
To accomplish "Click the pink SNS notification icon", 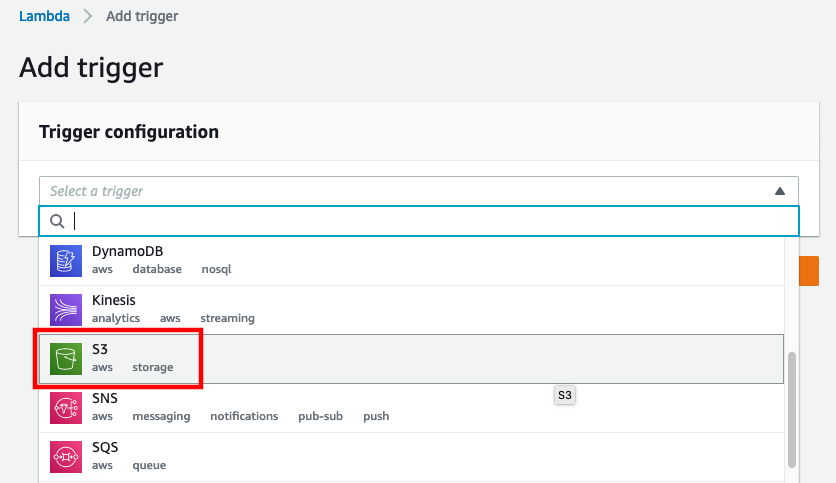I will 66,408.
